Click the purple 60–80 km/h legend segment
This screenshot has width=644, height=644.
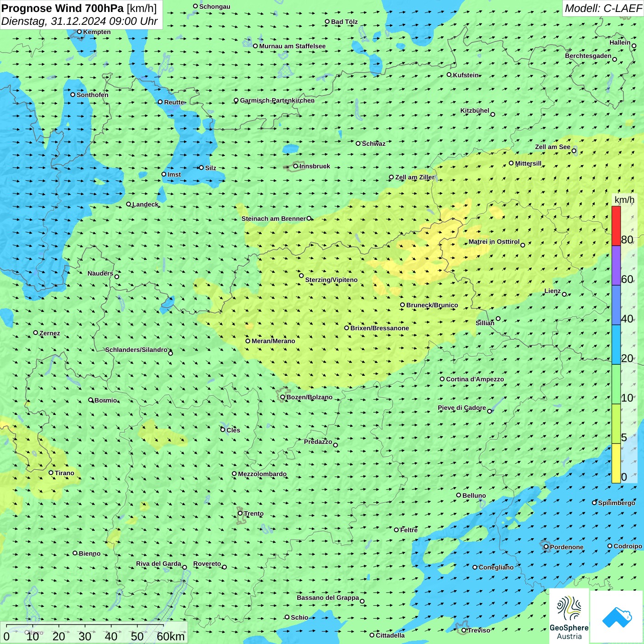pyautogui.click(x=616, y=265)
